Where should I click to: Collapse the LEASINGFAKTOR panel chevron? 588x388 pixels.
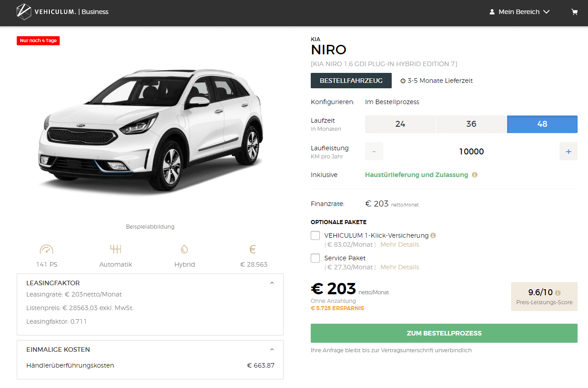tap(272, 283)
